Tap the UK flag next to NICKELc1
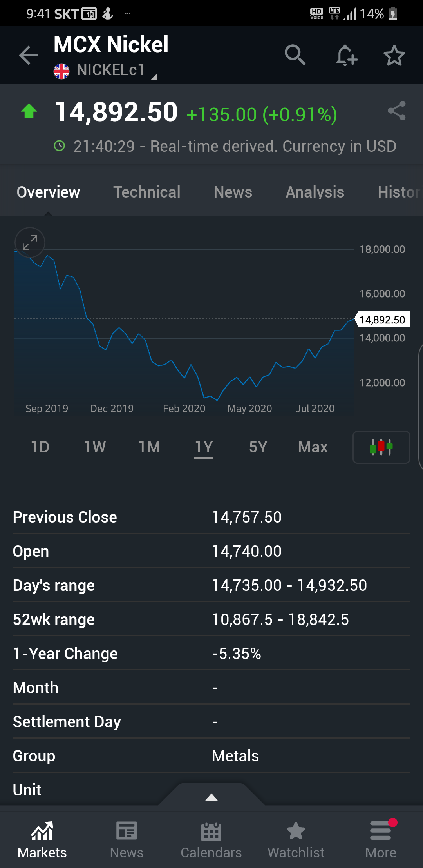Screen dimensions: 423x868 click(x=61, y=71)
